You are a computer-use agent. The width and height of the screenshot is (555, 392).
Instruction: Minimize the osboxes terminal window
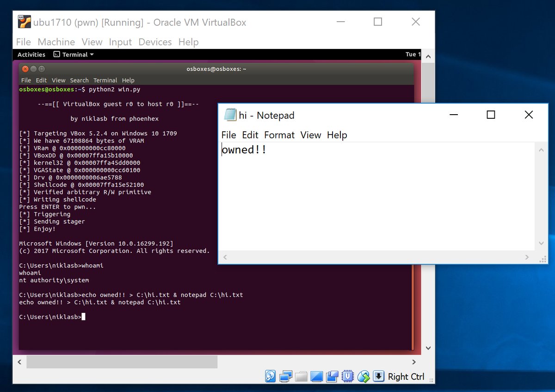(x=33, y=69)
